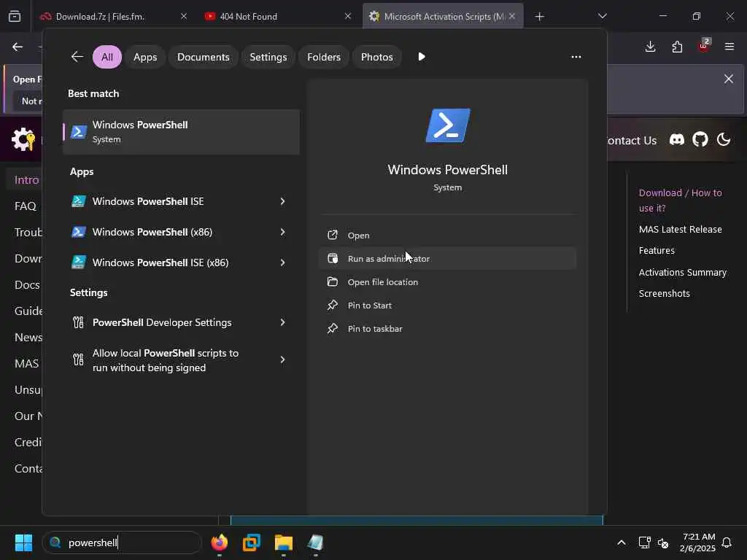Select the All search filter
Viewport: 747px width, 560px height.
(107, 57)
